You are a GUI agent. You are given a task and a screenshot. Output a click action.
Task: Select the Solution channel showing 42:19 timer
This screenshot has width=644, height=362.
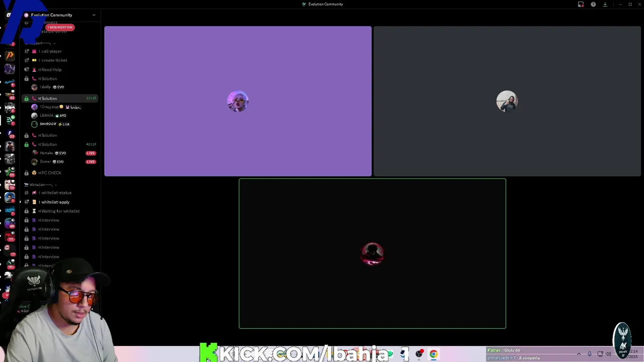[x=60, y=144]
